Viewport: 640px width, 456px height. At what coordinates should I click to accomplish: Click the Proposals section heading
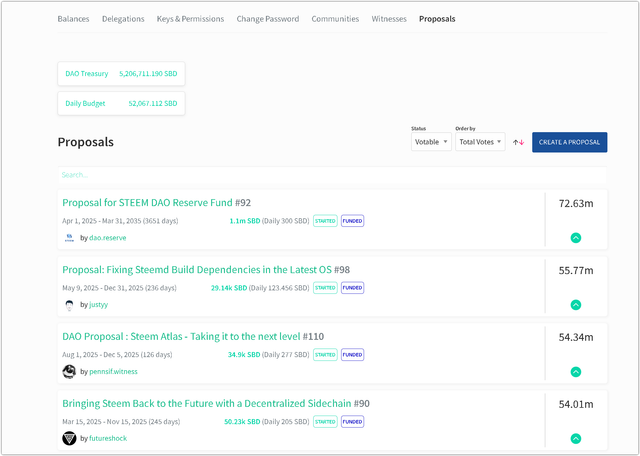tap(86, 142)
